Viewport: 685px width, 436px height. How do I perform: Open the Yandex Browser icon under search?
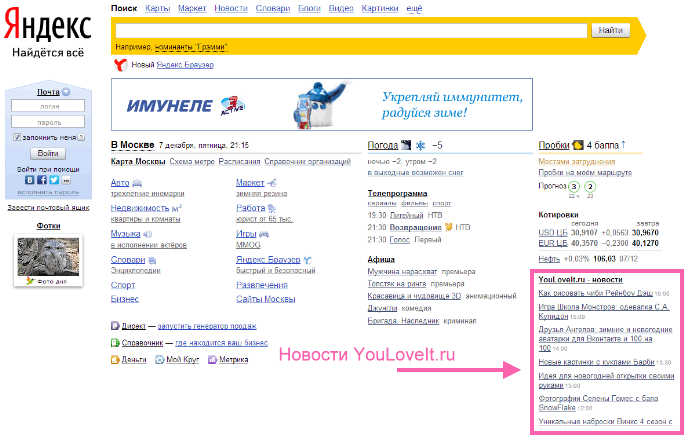point(121,65)
